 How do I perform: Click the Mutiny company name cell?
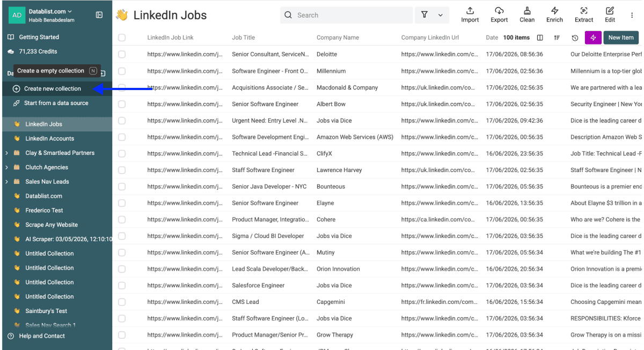coord(326,252)
